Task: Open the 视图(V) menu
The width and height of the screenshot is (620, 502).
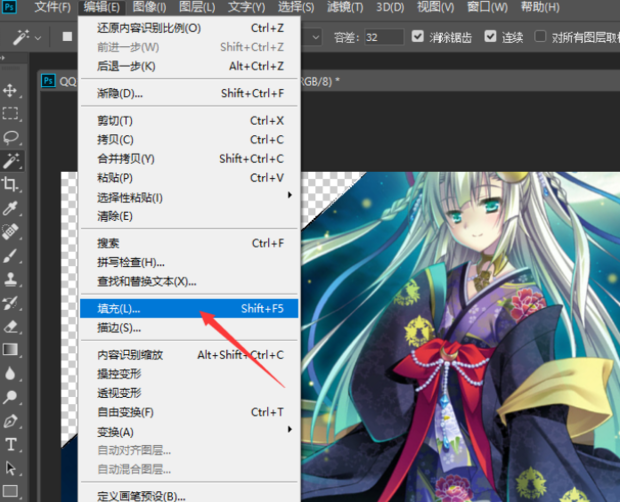Action: tap(435, 7)
